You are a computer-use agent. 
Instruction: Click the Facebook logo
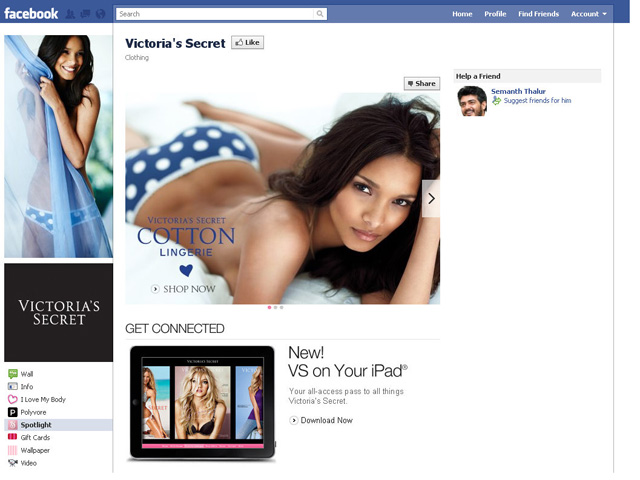pyautogui.click(x=31, y=14)
